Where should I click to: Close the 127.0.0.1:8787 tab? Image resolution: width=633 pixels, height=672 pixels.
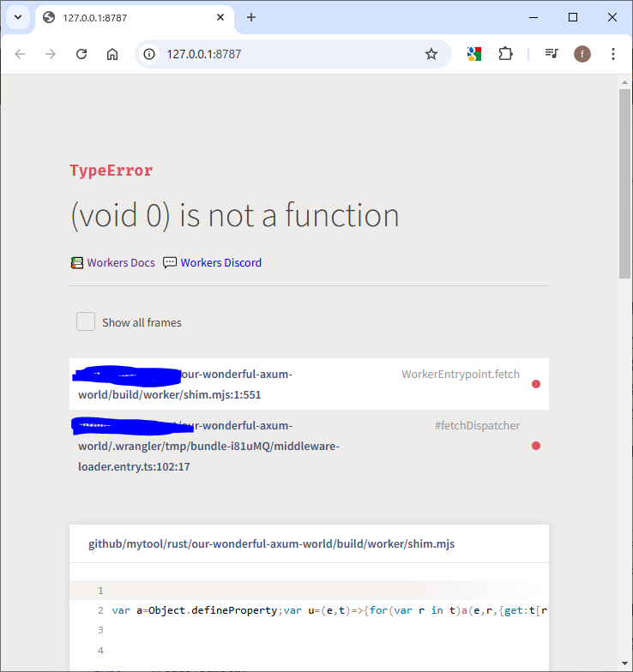(x=220, y=17)
